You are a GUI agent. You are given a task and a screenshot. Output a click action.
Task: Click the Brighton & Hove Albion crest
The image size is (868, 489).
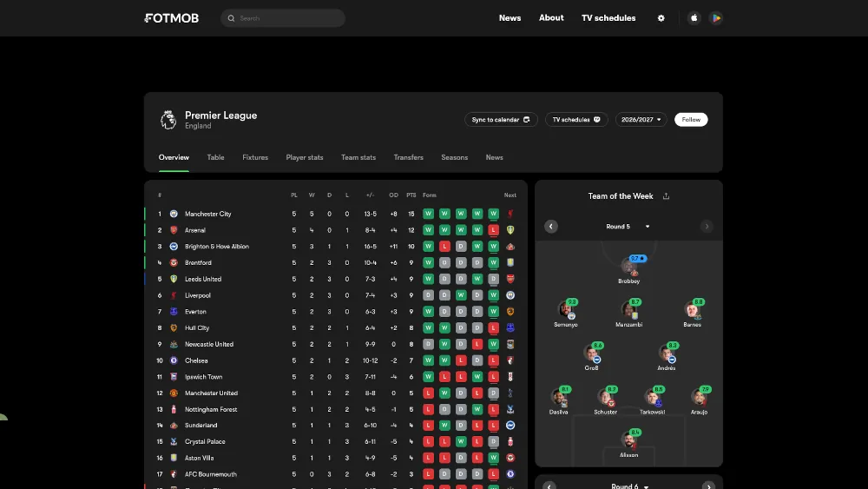coord(174,247)
